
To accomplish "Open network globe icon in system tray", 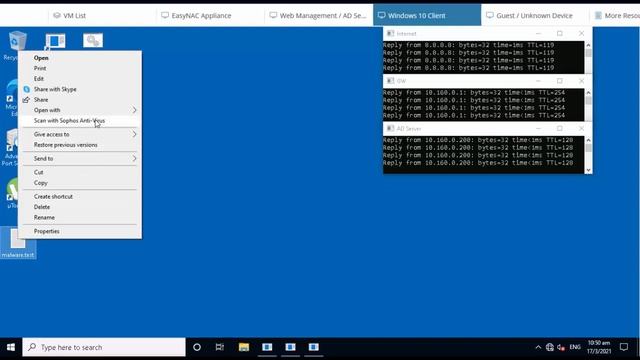I will pos(550,347).
